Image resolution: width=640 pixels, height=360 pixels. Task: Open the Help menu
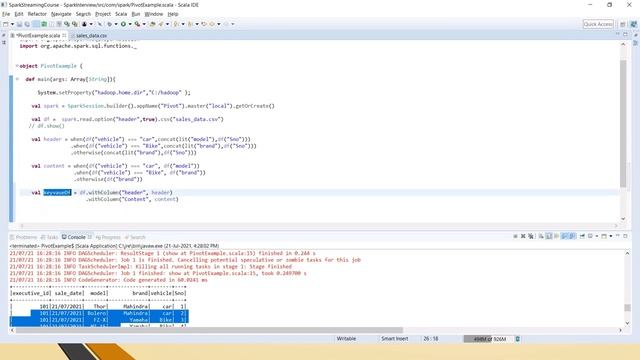coord(173,14)
